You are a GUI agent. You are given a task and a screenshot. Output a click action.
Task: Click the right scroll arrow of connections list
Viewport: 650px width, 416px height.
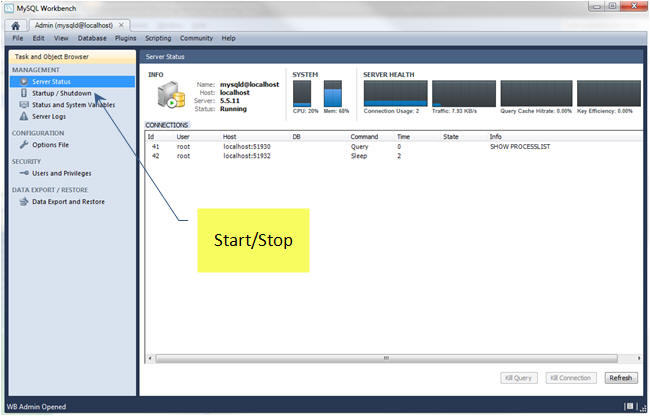(639, 358)
